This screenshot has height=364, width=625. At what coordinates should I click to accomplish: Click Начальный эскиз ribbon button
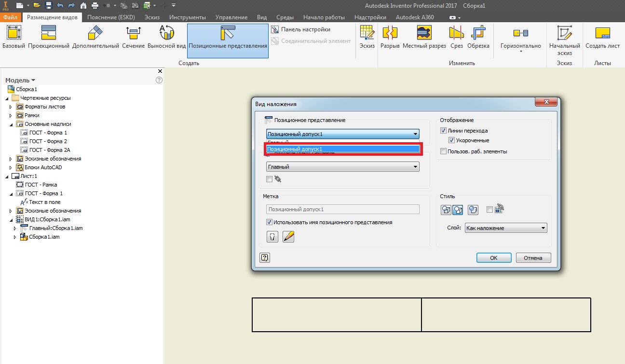tap(564, 41)
